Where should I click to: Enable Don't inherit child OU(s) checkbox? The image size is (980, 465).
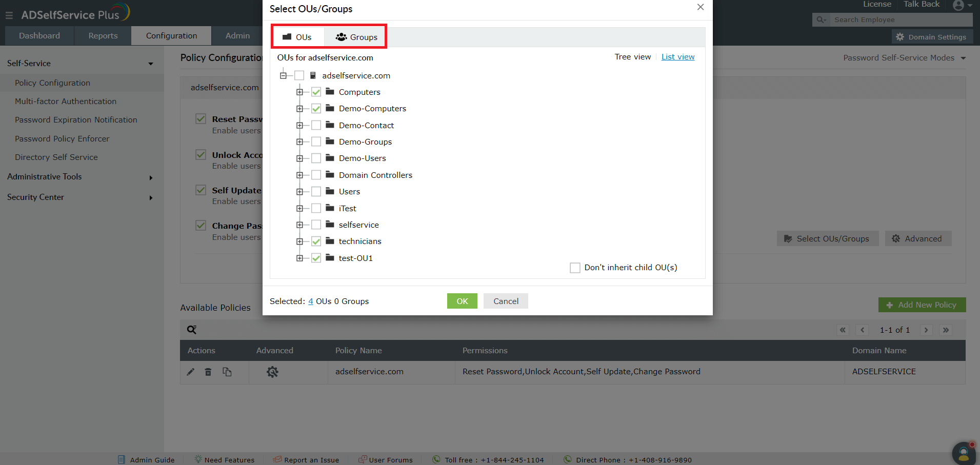[x=575, y=268]
